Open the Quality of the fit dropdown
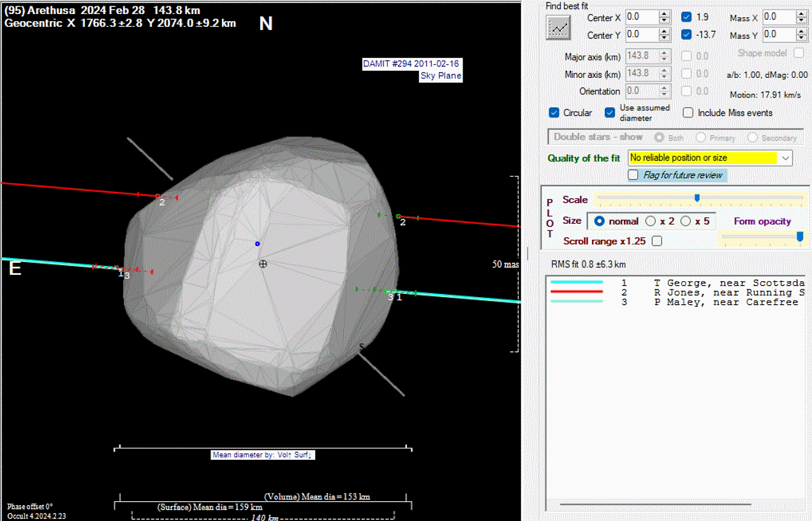 pyautogui.click(x=785, y=158)
